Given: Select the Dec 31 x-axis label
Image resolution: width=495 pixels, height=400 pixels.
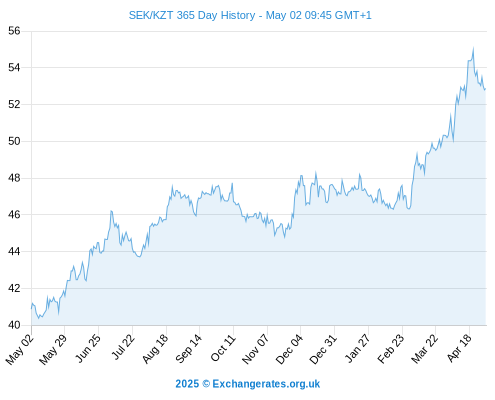Looking at the screenshot, I should 323,349.
